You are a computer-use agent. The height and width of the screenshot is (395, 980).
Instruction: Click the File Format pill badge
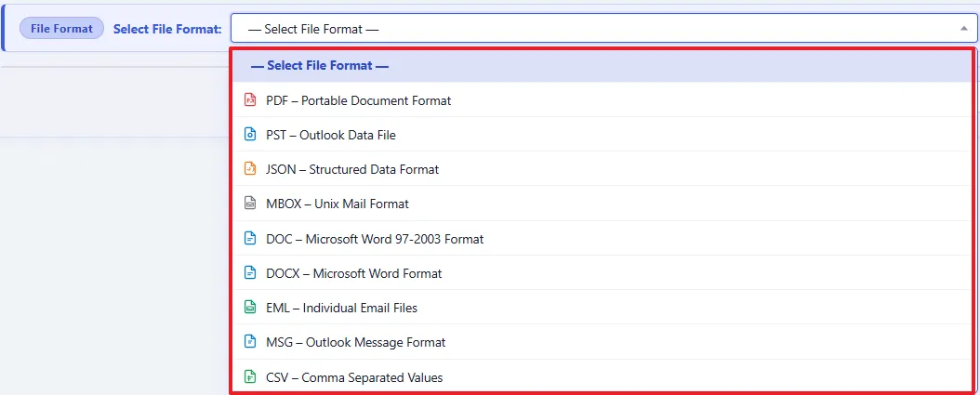click(x=62, y=28)
